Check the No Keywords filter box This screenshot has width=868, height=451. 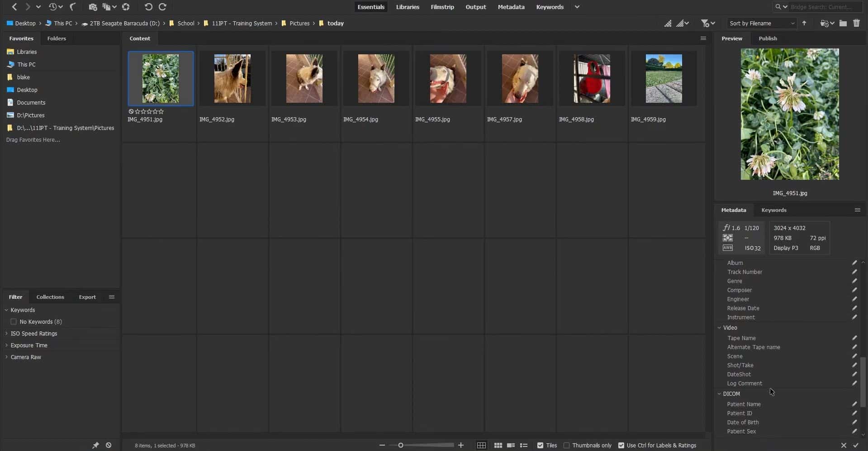point(14,322)
